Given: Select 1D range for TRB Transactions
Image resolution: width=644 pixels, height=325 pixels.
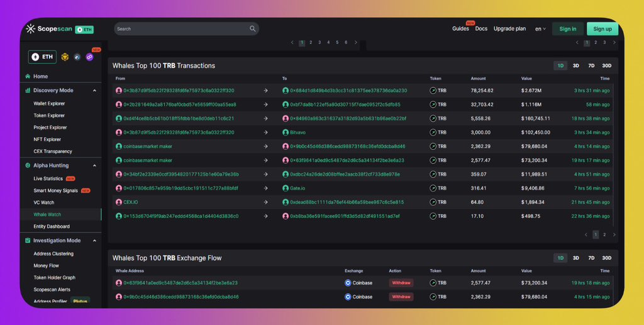Looking at the screenshot, I should (560, 66).
